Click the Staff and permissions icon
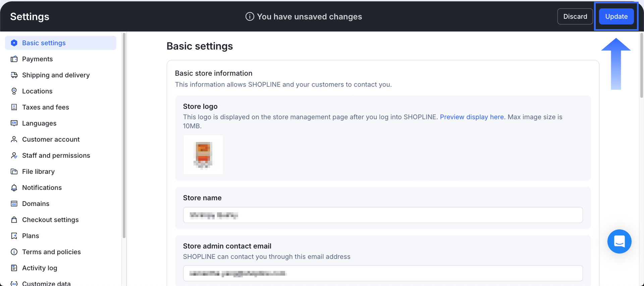 [x=14, y=155]
